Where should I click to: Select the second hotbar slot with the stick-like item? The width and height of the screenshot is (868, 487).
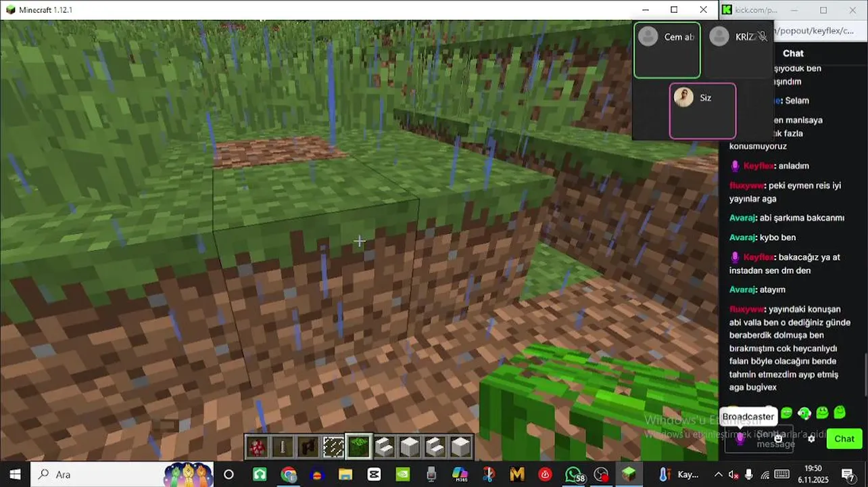[x=283, y=447]
